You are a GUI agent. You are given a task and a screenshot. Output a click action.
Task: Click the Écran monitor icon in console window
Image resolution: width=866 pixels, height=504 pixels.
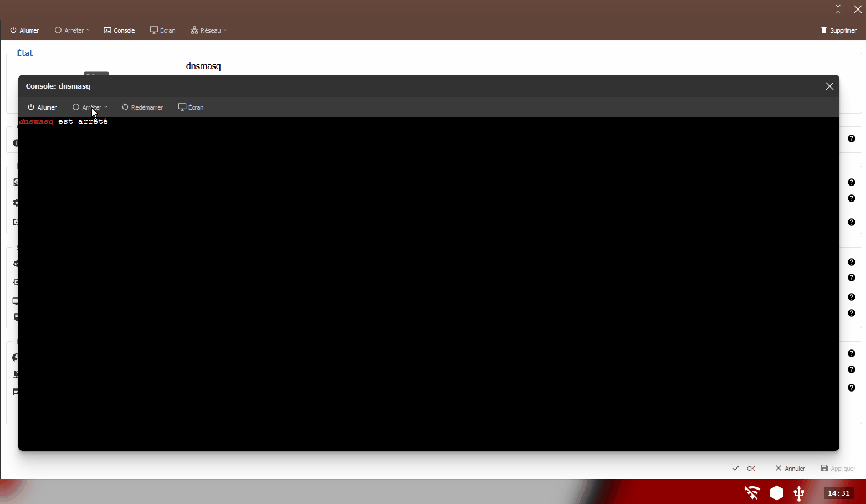182,107
